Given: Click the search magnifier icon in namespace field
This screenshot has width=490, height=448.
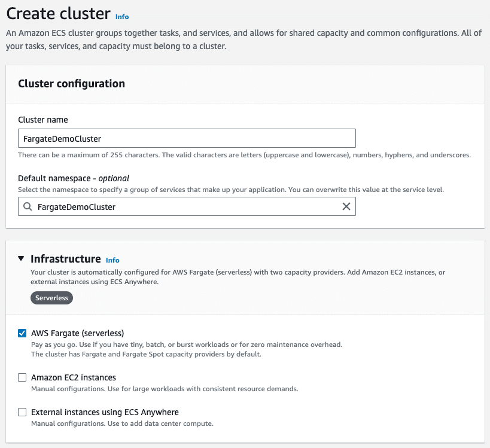Looking at the screenshot, I should 27,206.
